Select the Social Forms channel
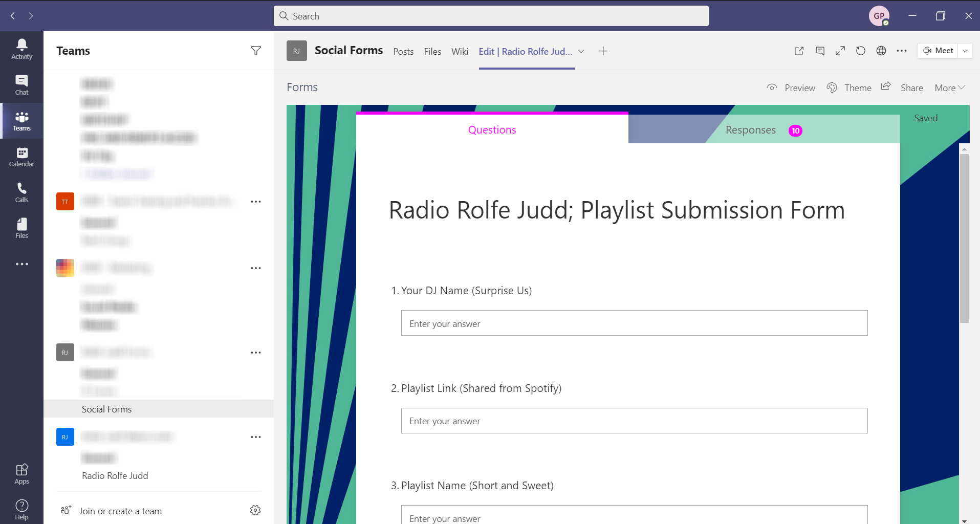 [x=159, y=409]
